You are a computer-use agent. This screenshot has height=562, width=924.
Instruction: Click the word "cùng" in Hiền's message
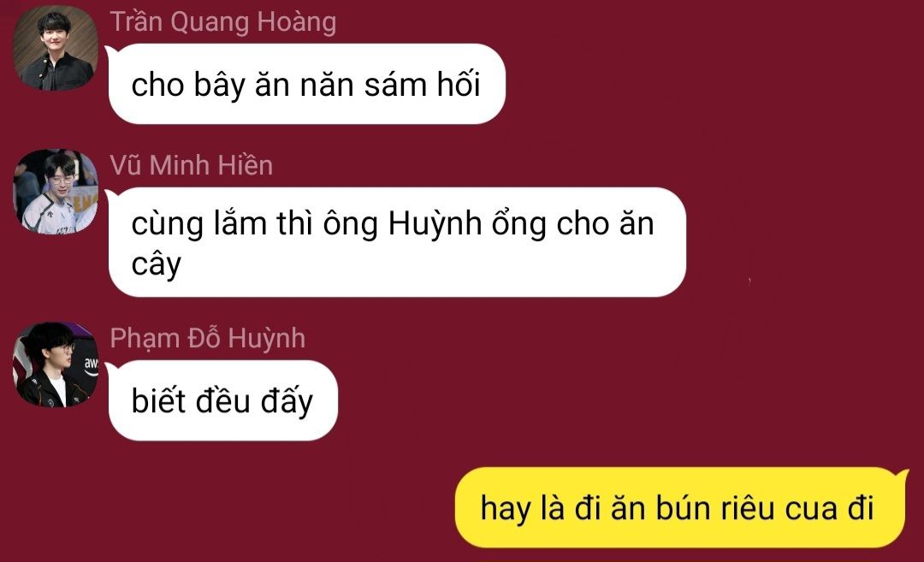click(x=168, y=226)
